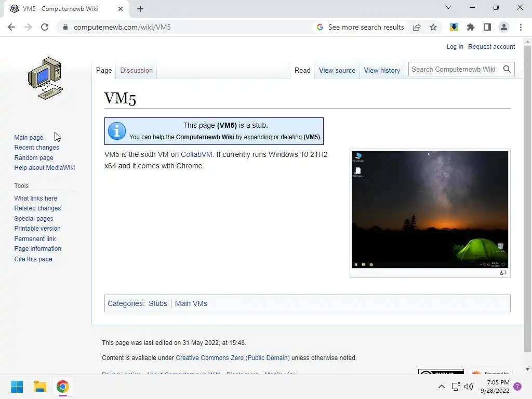Bookmark this page with star icon
Viewport: 532px width, 399px height.
433,27
